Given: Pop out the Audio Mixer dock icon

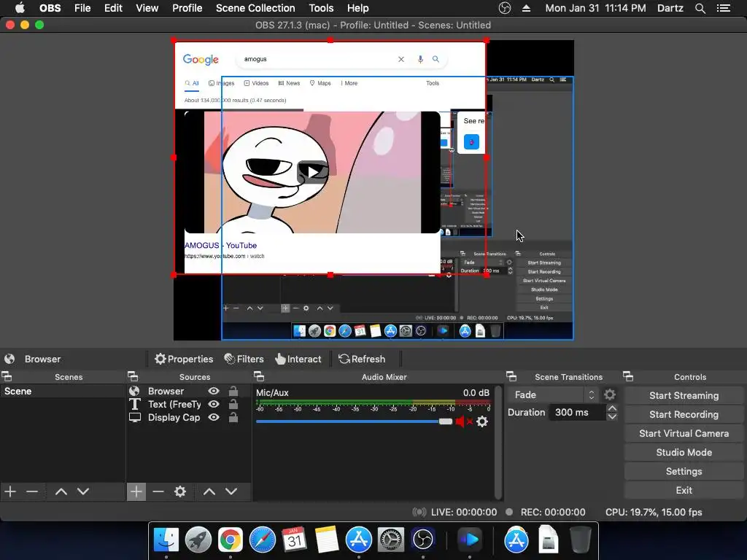Looking at the screenshot, I should pyautogui.click(x=259, y=377).
